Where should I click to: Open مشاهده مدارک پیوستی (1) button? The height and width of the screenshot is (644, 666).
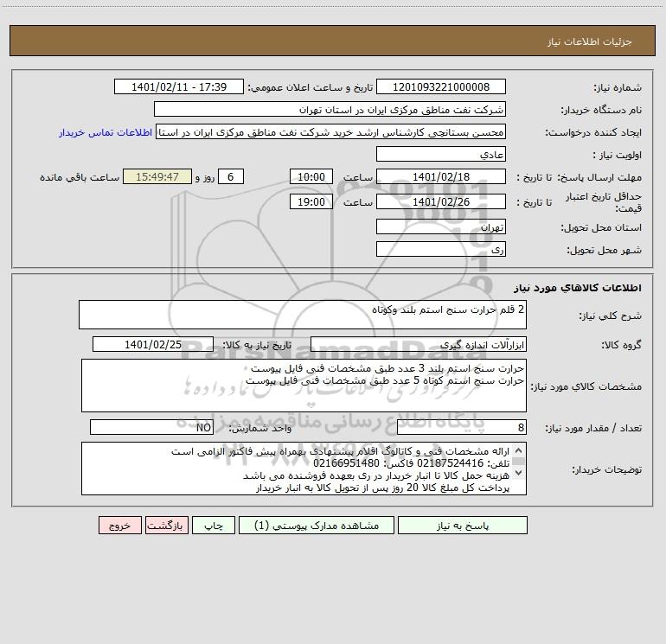(x=317, y=526)
